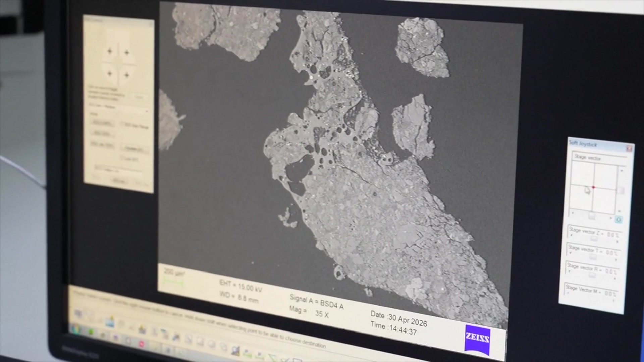Select the lower-left crosshair in the left dialog

[x=110, y=73]
